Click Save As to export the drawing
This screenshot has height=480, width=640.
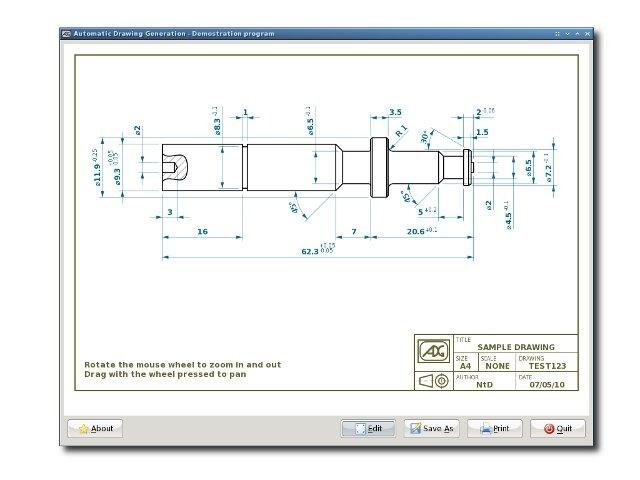(x=432, y=428)
